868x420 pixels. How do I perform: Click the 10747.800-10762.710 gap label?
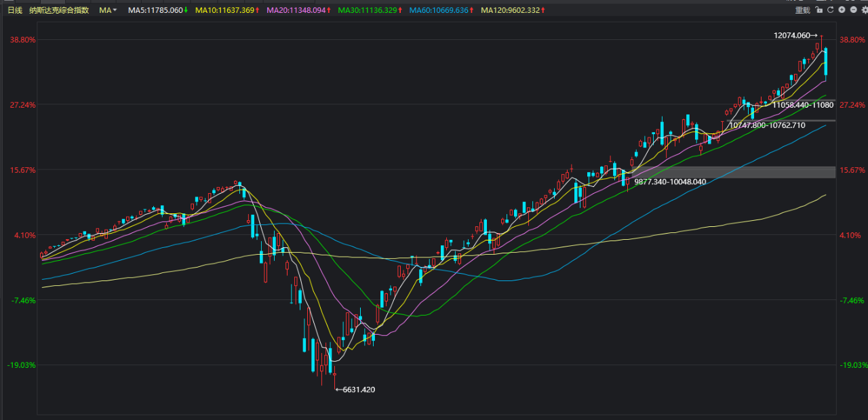coord(767,125)
